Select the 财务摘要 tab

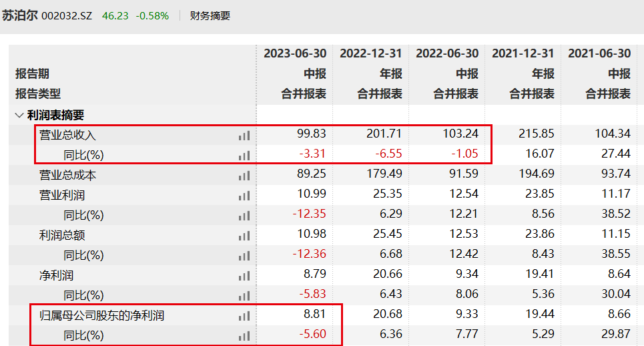(210, 15)
